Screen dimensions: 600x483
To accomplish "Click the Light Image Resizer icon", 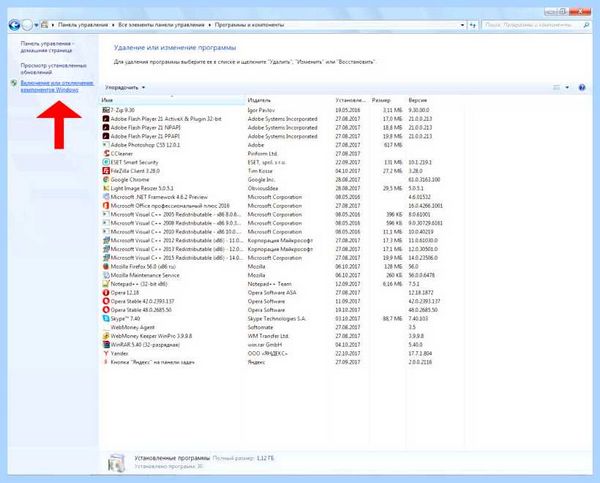I will [x=106, y=188].
